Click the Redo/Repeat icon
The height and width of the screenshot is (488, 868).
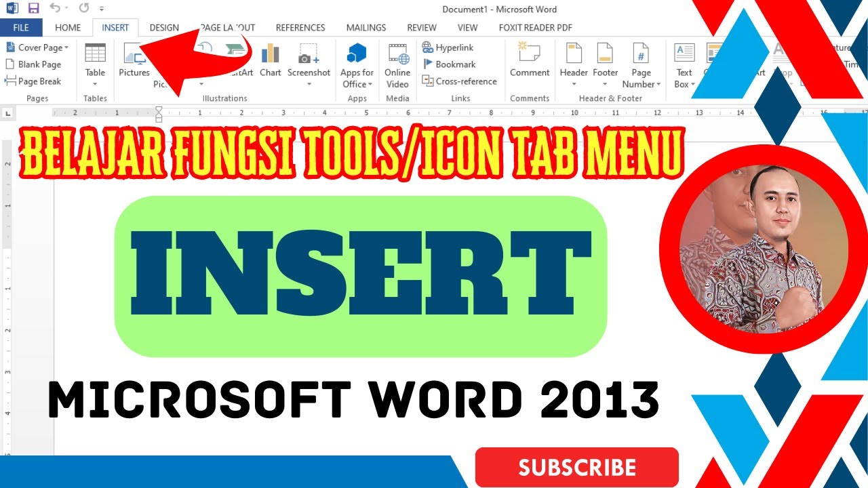(84, 9)
